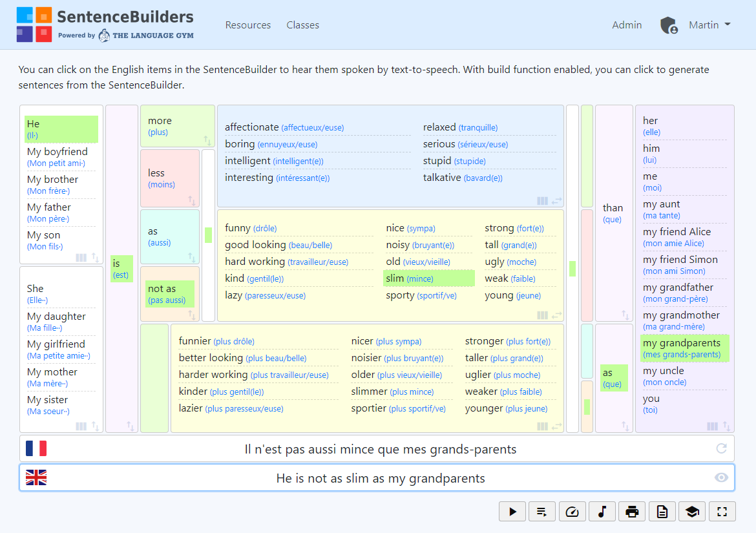
Task: Click the UK flag icon
Action: pyautogui.click(x=36, y=477)
